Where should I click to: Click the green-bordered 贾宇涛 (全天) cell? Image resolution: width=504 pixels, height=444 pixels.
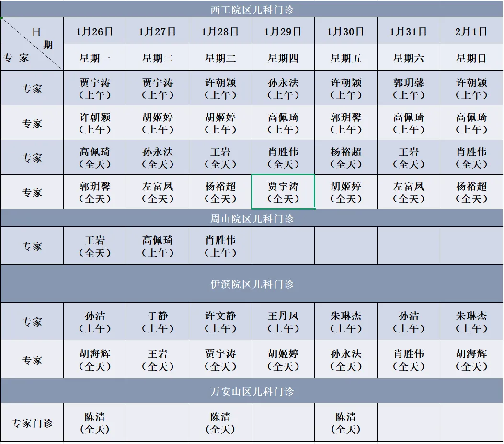[283, 192]
